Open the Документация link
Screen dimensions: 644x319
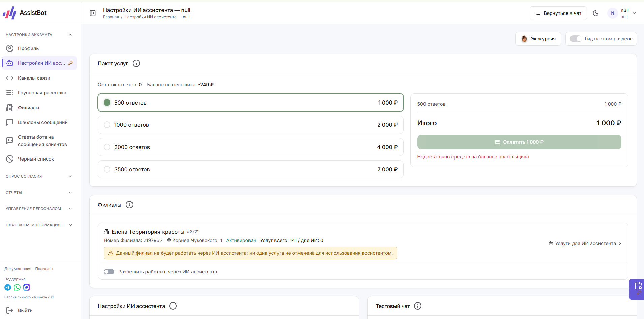(18, 269)
